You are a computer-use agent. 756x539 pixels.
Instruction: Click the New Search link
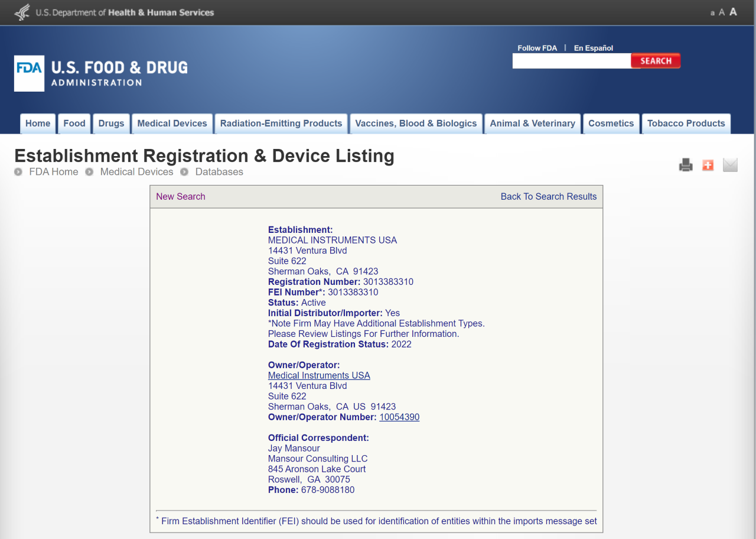click(181, 197)
